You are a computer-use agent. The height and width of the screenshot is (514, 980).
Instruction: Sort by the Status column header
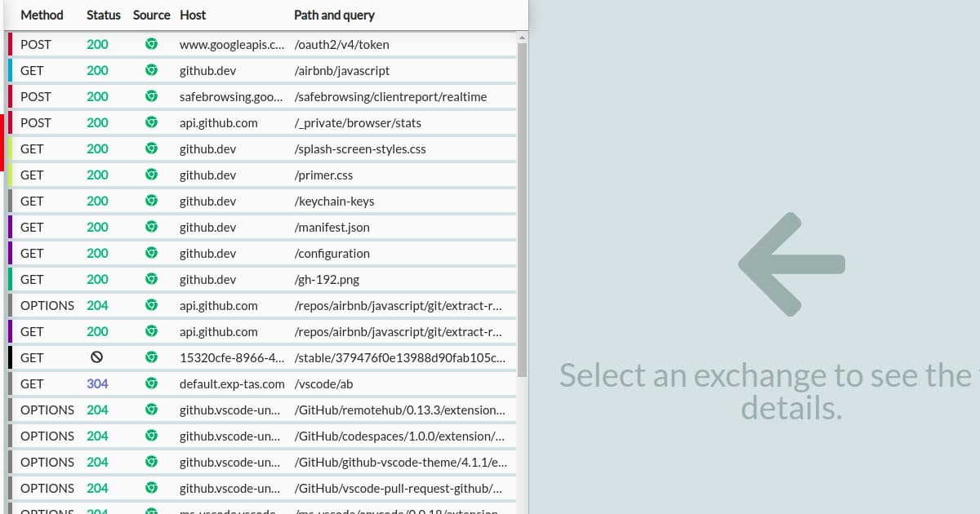pyautogui.click(x=103, y=15)
